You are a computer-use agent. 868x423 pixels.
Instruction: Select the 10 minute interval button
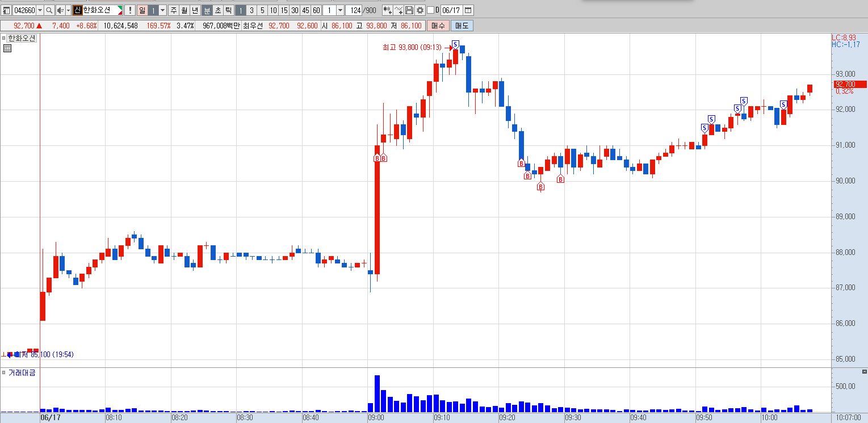(x=273, y=10)
